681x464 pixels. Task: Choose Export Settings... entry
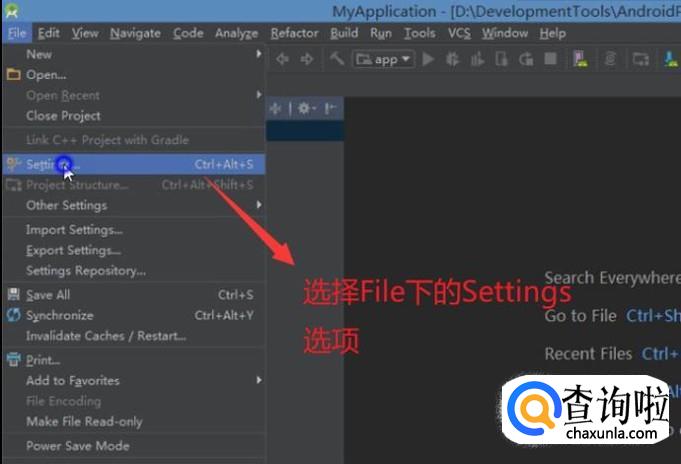pyautogui.click(x=134, y=250)
